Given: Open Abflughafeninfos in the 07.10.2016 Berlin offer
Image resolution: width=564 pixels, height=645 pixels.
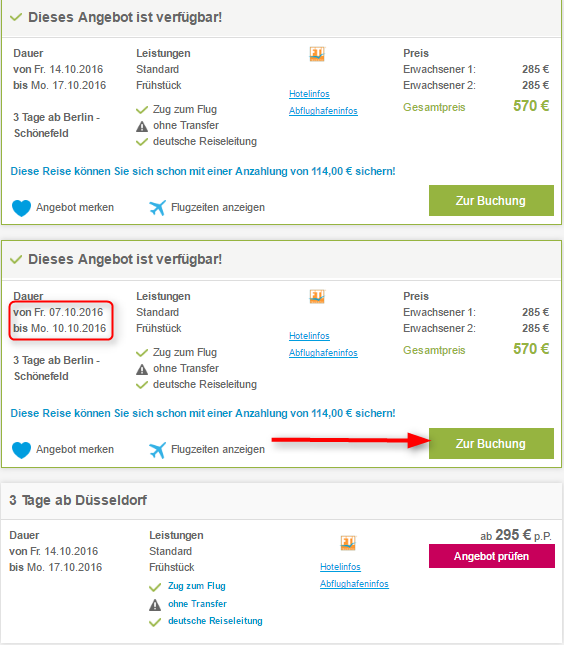Looking at the screenshot, I should click(x=323, y=353).
